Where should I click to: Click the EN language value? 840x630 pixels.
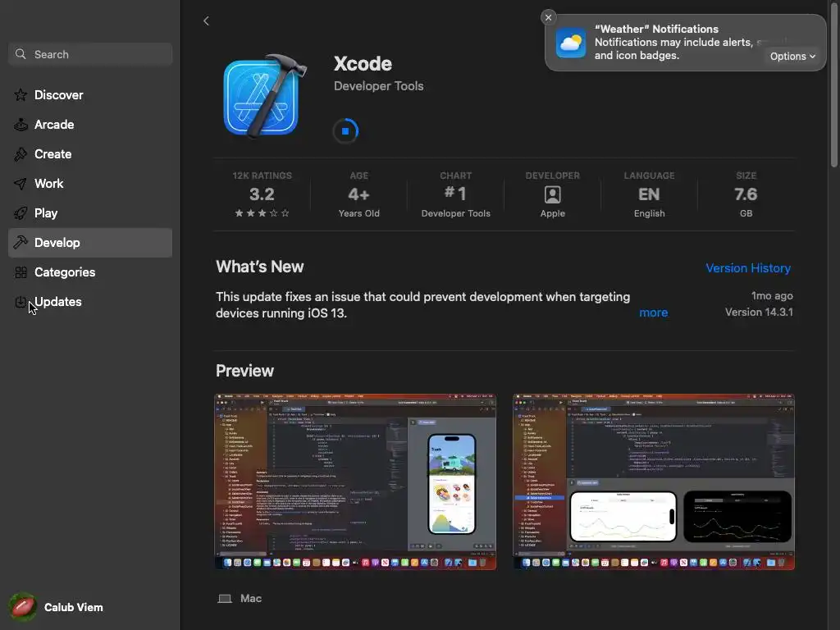(649, 194)
